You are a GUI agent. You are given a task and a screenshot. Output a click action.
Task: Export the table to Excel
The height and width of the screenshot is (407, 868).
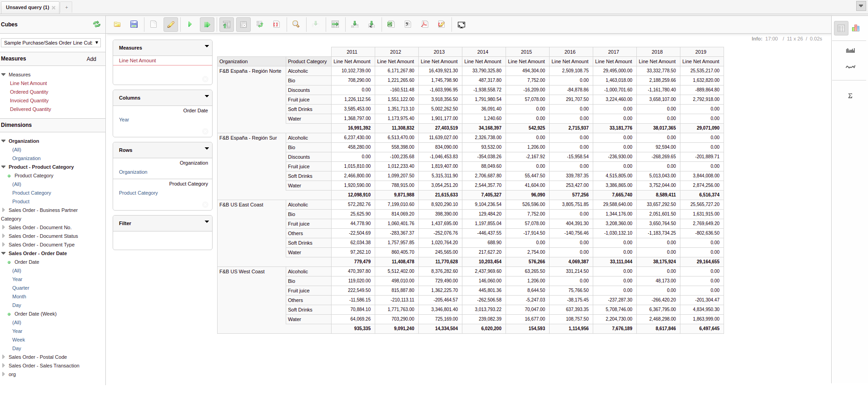(x=390, y=25)
